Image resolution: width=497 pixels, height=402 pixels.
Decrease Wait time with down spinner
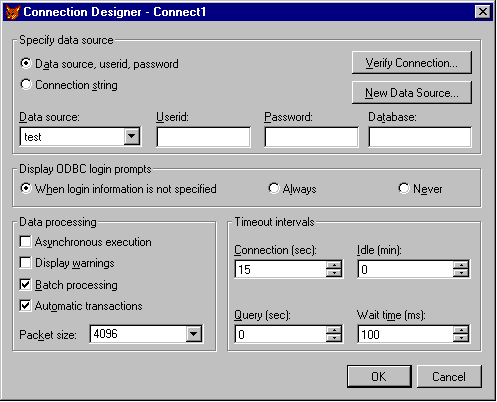(x=461, y=338)
